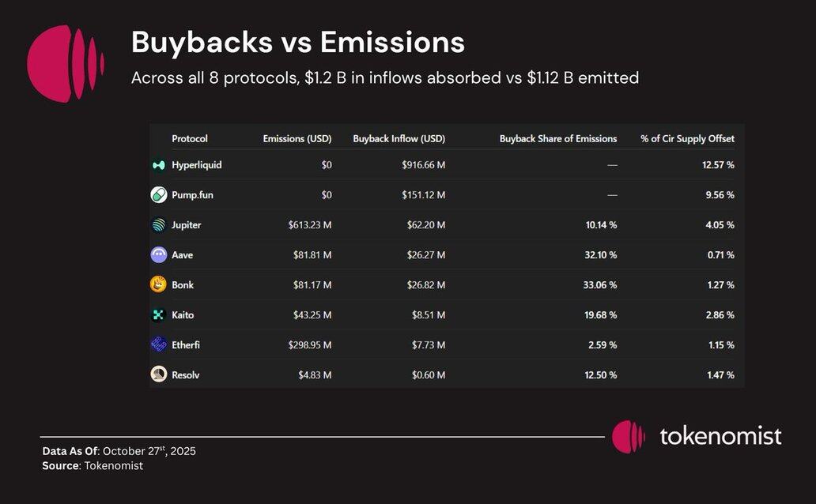Click the Pump.fun pill icon

pyautogui.click(x=158, y=194)
